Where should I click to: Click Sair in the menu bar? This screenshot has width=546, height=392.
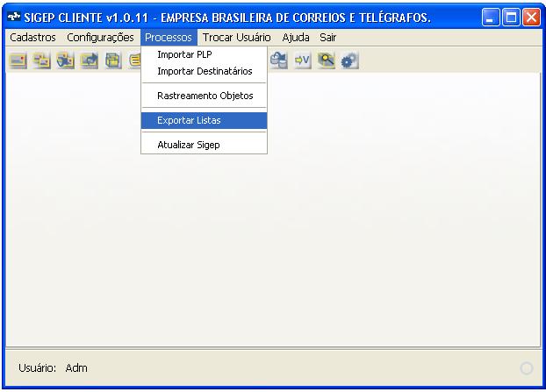pyautogui.click(x=328, y=37)
